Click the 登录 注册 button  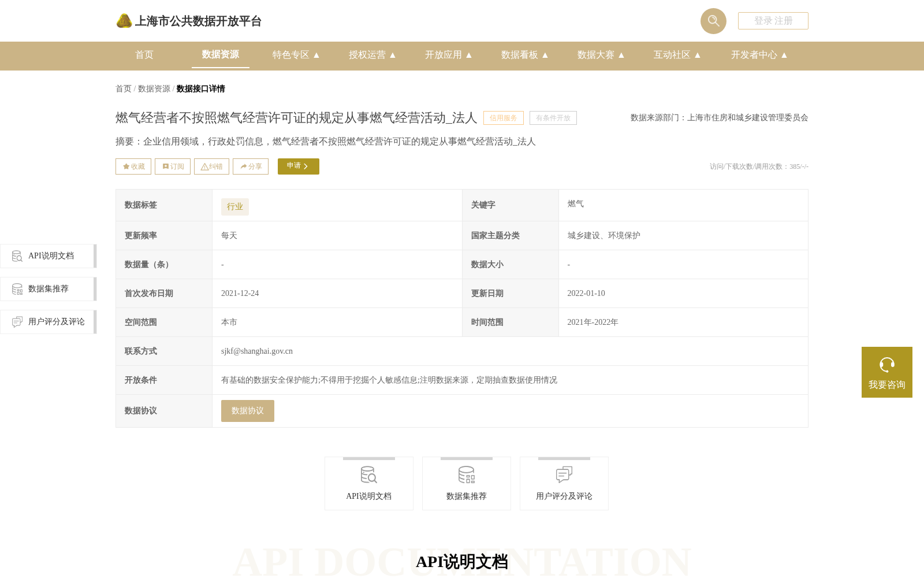tap(773, 21)
